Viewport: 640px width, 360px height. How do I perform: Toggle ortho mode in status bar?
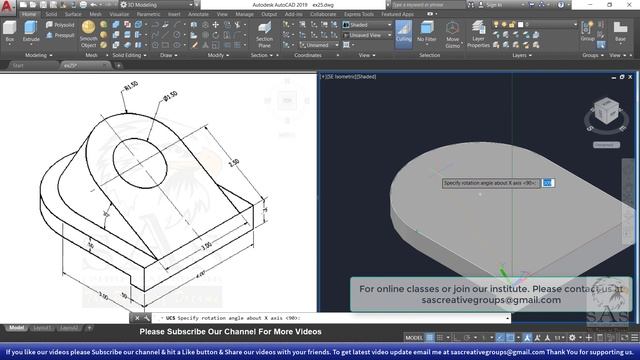tap(456, 338)
